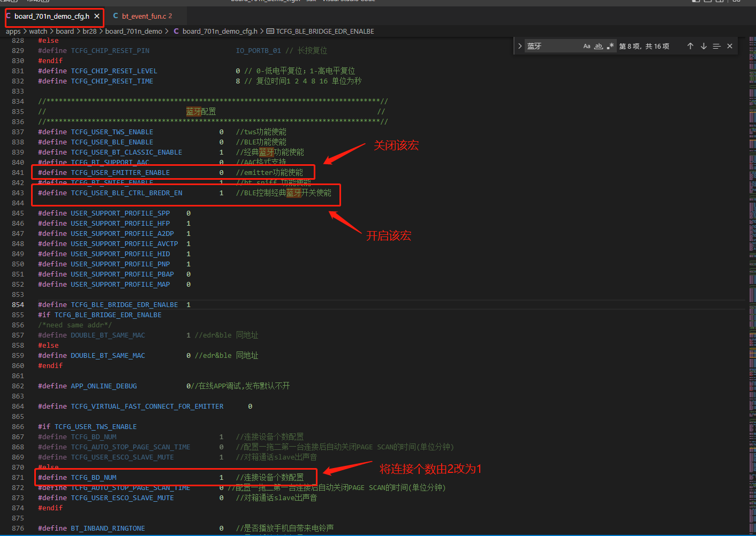Screen dimensions: 756x536
Task: Open the br28 breadcrumb dropdown
Action: click(89, 31)
